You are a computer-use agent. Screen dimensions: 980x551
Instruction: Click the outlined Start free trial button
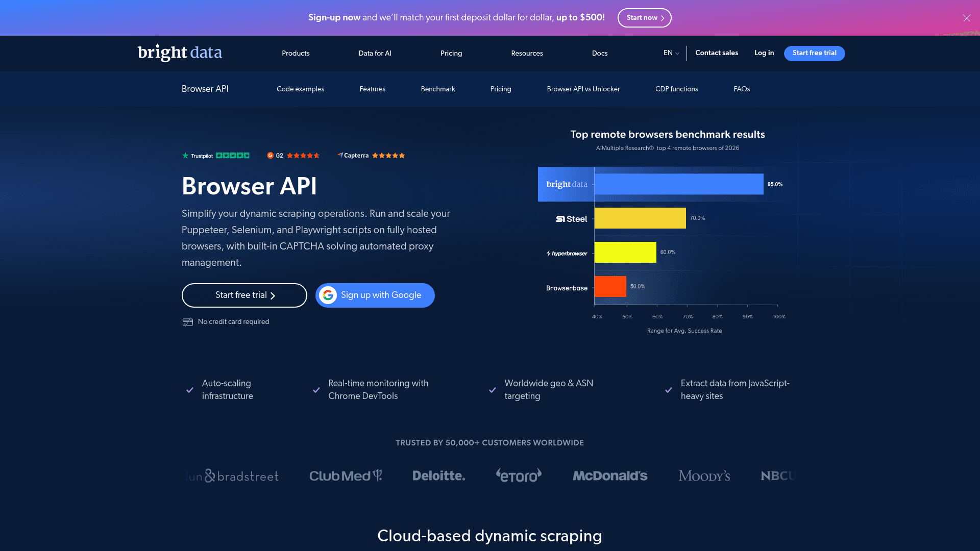[244, 295]
